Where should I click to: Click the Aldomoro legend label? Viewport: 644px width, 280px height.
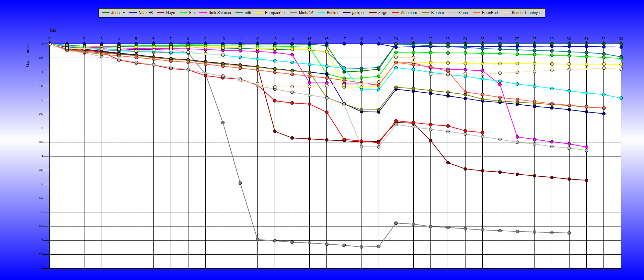pos(409,13)
